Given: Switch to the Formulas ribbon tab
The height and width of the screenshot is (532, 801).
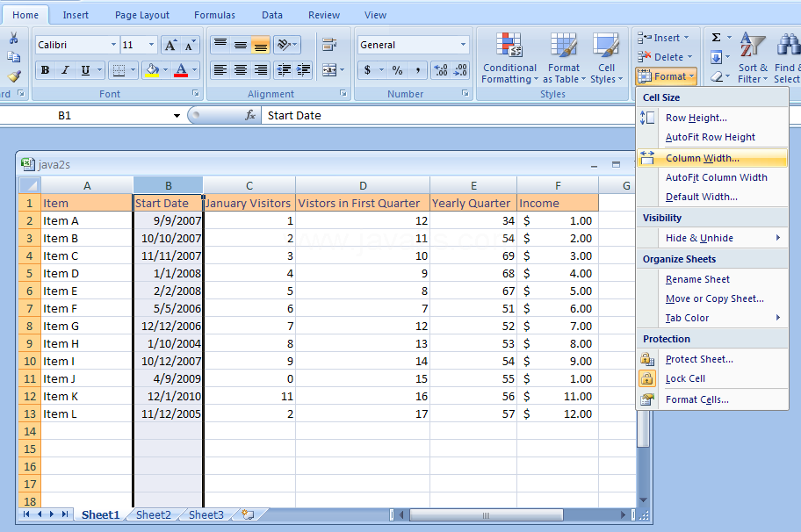Looking at the screenshot, I should coord(214,15).
